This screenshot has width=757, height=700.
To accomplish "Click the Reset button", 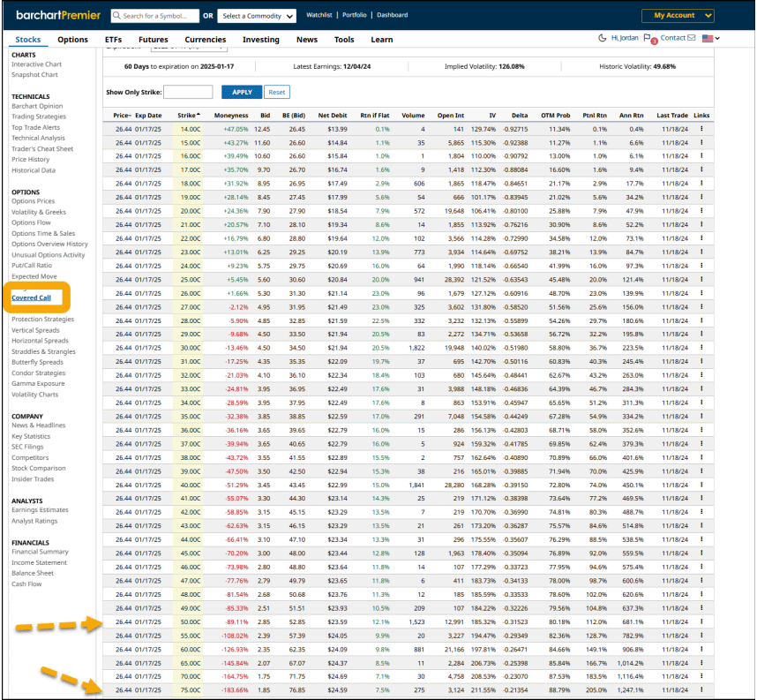I will (x=277, y=93).
